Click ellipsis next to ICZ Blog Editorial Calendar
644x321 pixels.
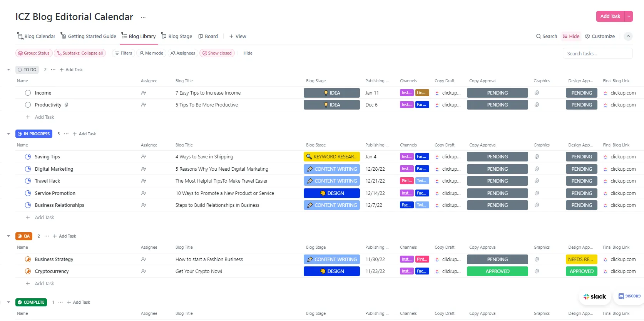[143, 17]
